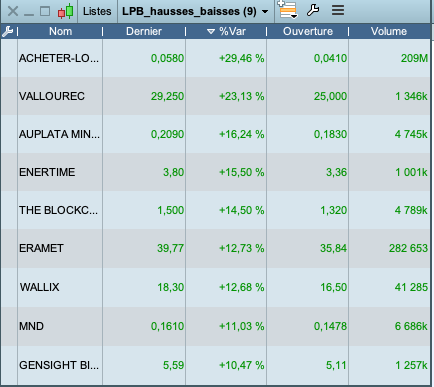
Task: Click the candlestick chart icon
Action: click(65, 11)
